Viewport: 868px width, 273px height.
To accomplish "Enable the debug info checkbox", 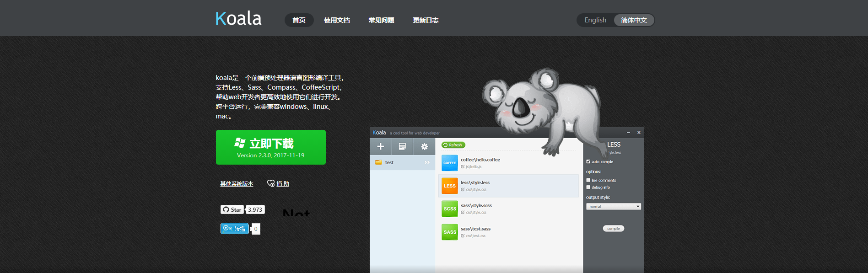I will click(588, 187).
